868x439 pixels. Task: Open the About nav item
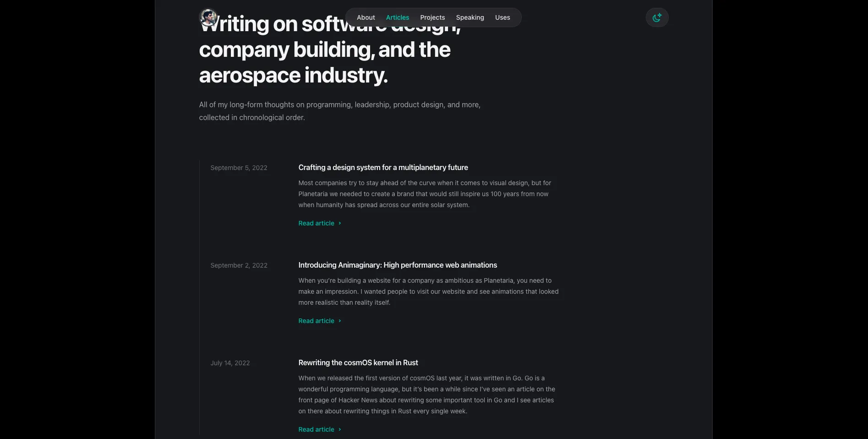pyautogui.click(x=366, y=17)
